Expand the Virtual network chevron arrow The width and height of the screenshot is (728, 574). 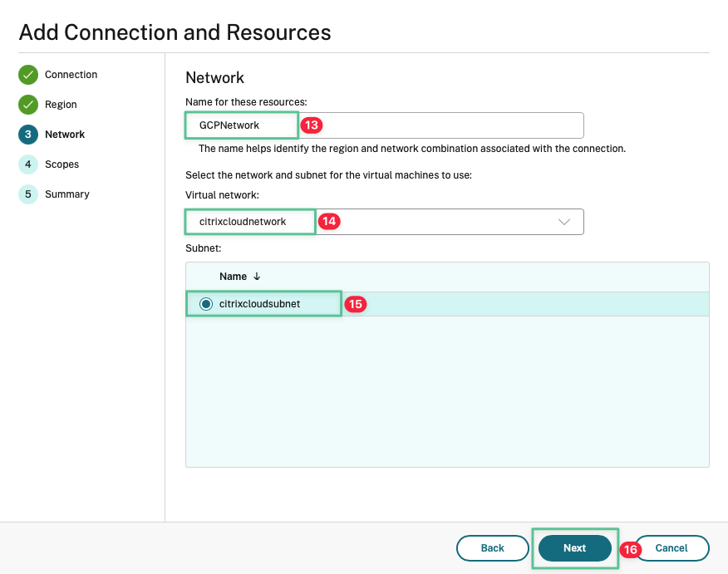[564, 222]
